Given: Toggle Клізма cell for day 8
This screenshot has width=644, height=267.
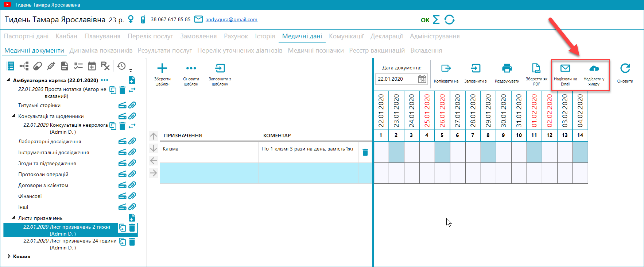Looking at the screenshot, I should (488, 152).
